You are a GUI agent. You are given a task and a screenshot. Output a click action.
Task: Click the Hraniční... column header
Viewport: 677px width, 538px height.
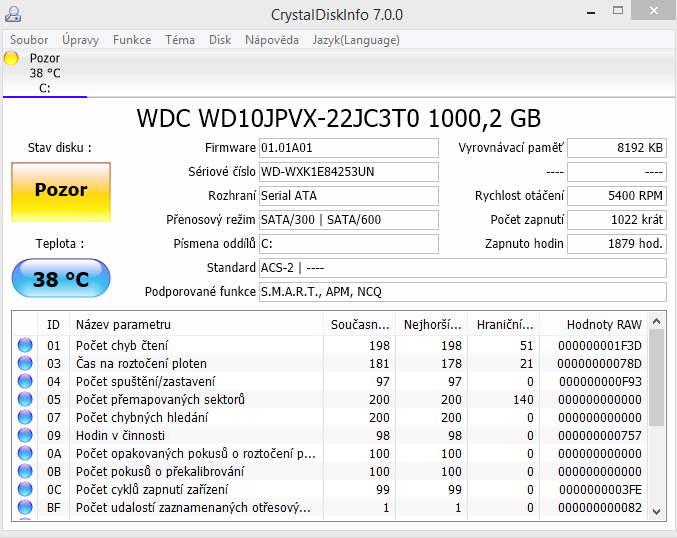tap(503, 325)
